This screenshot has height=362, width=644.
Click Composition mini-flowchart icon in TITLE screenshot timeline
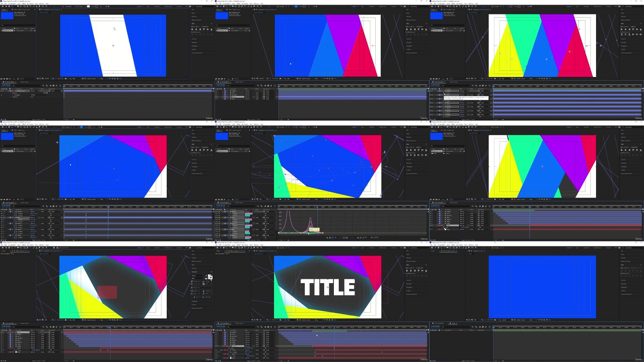click(x=258, y=327)
